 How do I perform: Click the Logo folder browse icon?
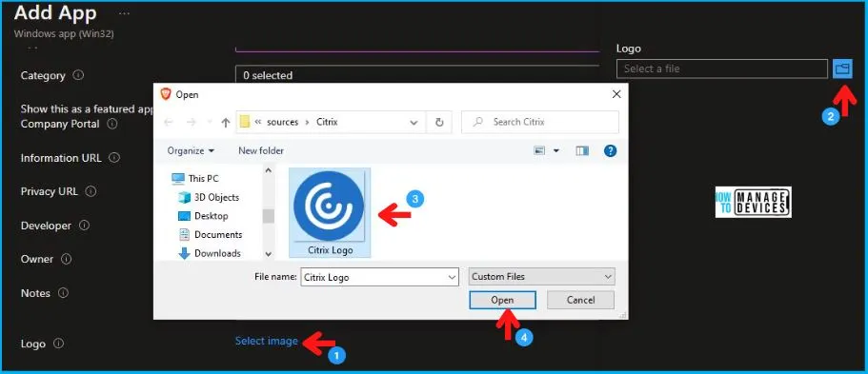(842, 69)
